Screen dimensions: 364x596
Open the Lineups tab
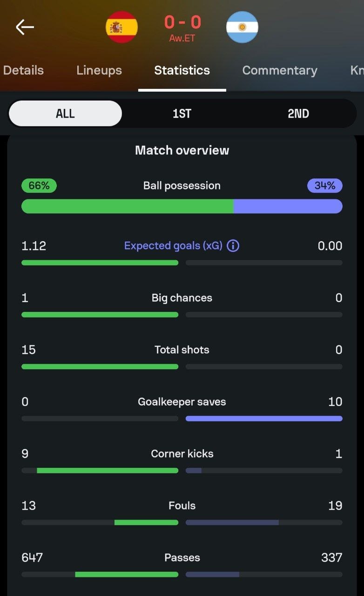(x=99, y=70)
